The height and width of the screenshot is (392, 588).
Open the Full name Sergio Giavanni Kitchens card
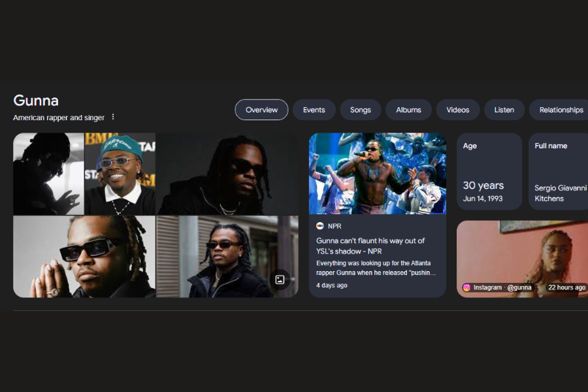[x=559, y=171]
